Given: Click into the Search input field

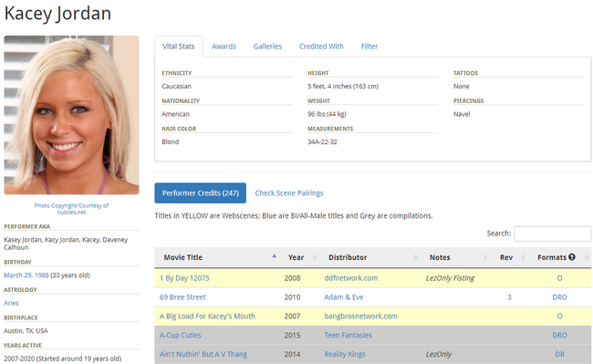Looking at the screenshot, I should tap(553, 234).
